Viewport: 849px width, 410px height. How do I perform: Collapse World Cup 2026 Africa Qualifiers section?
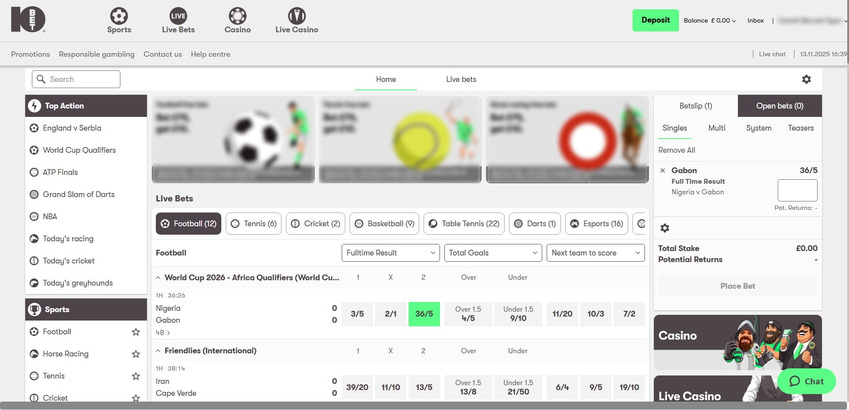pyautogui.click(x=158, y=277)
